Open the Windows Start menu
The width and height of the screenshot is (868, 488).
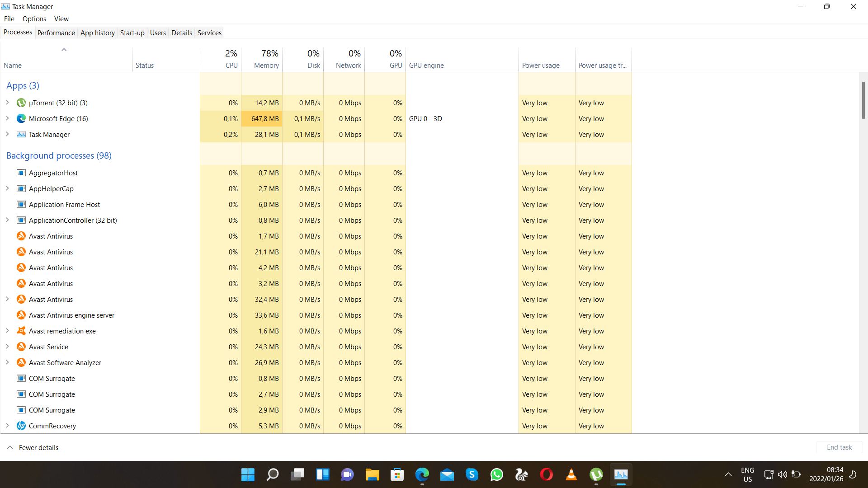tap(248, 474)
